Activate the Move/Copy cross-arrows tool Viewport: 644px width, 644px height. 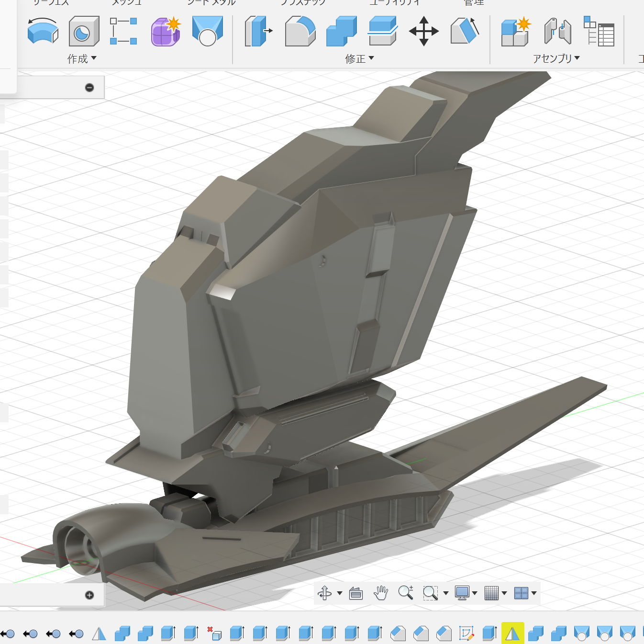click(x=423, y=31)
